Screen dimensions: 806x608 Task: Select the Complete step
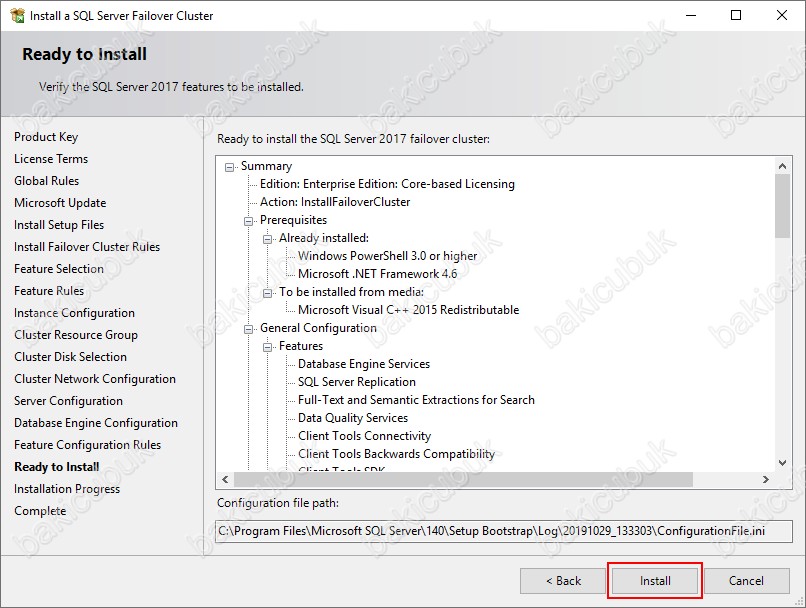[40, 511]
